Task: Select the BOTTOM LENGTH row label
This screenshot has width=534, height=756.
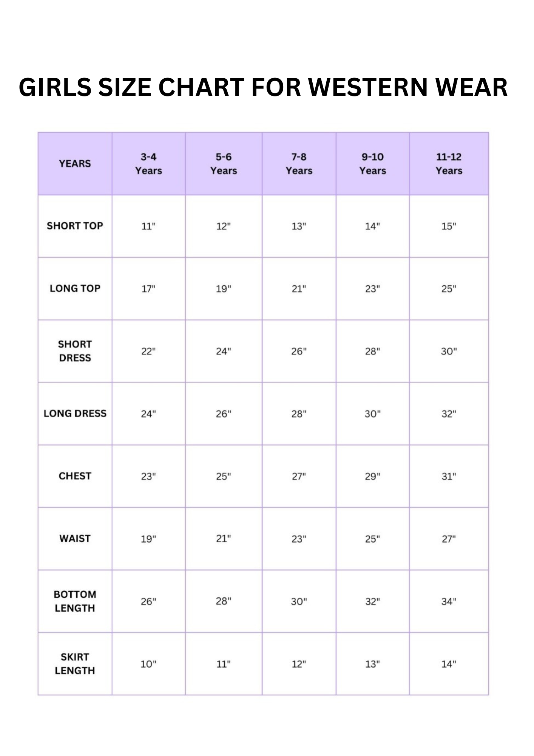Action: 75,601
